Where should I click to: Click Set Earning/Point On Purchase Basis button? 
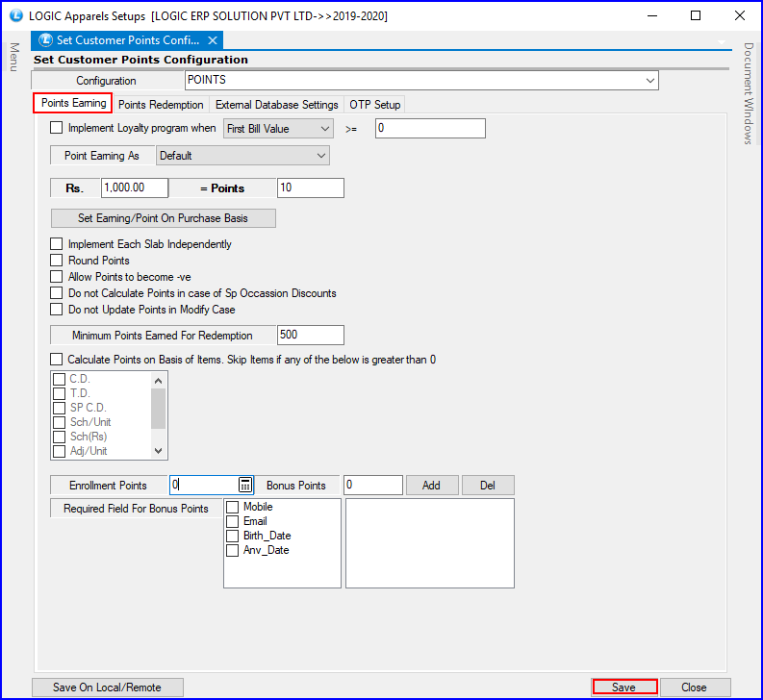(163, 218)
